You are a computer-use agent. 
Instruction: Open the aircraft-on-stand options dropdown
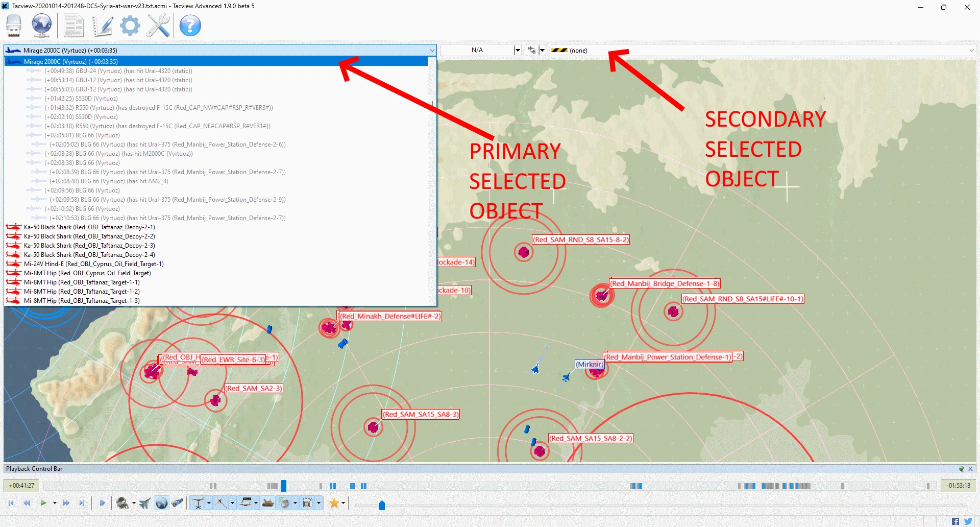point(209,503)
